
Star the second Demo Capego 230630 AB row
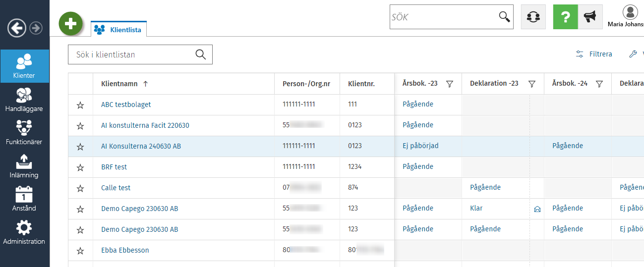point(80,230)
